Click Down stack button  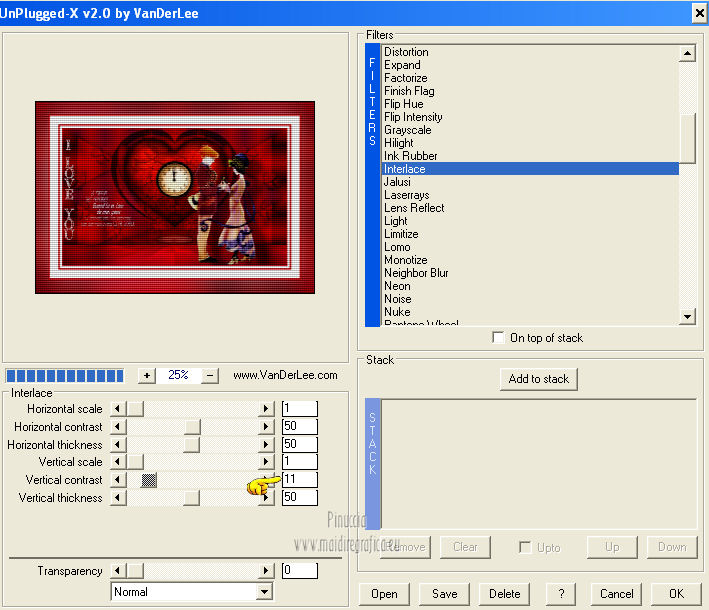[x=672, y=547]
